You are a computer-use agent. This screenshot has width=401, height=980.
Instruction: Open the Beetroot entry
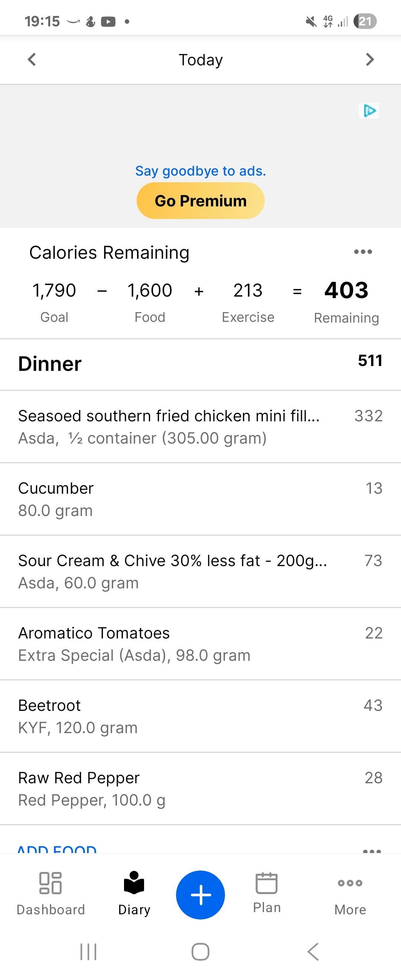pyautogui.click(x=200, y=716)
